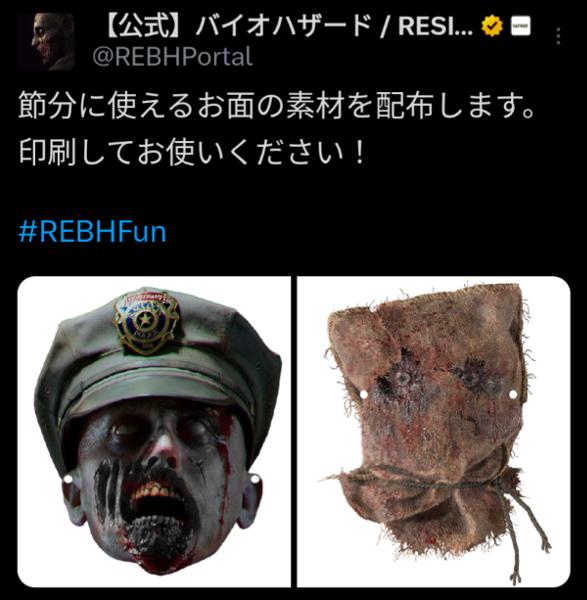Screen dimensions: 587x600
Task: Click the gray visor of police cap
Action: 153,385
